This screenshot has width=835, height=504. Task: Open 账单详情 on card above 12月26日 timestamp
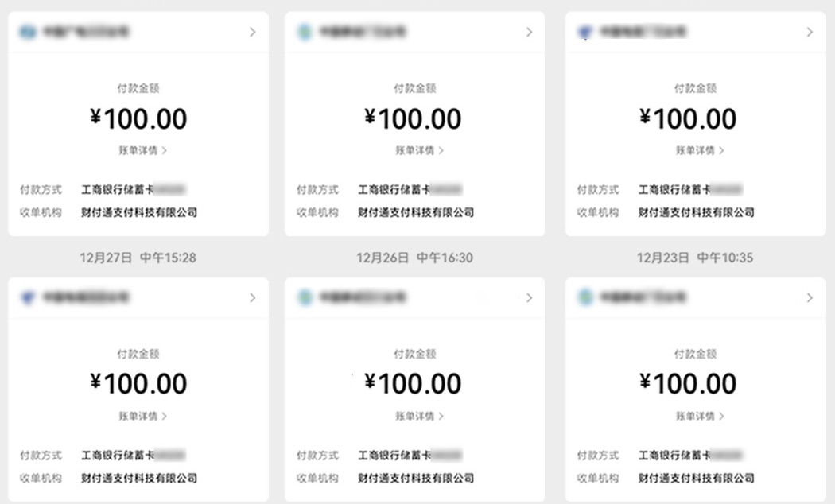419,150
